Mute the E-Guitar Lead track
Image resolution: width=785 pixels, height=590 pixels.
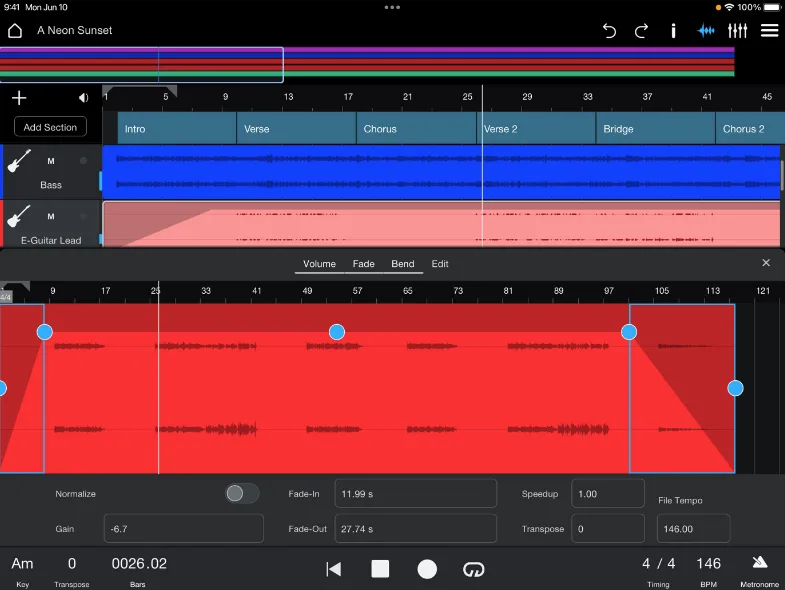pos(51,217)
